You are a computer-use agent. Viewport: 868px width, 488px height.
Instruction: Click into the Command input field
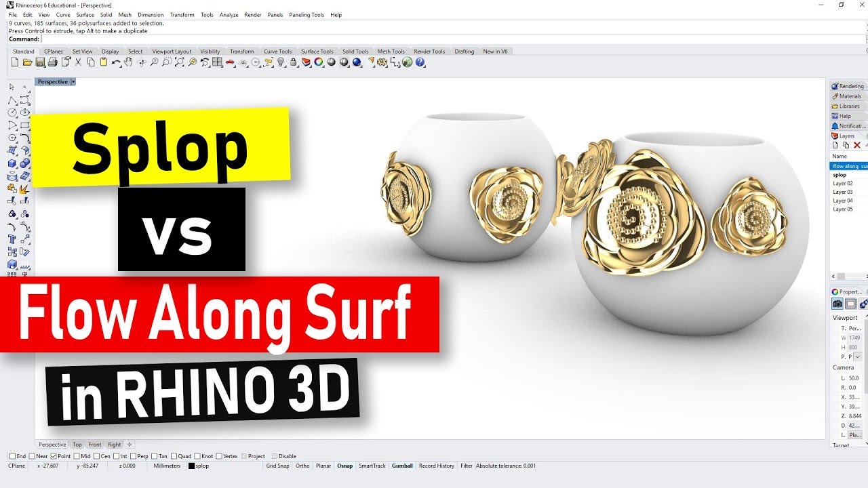click(451, 39)
